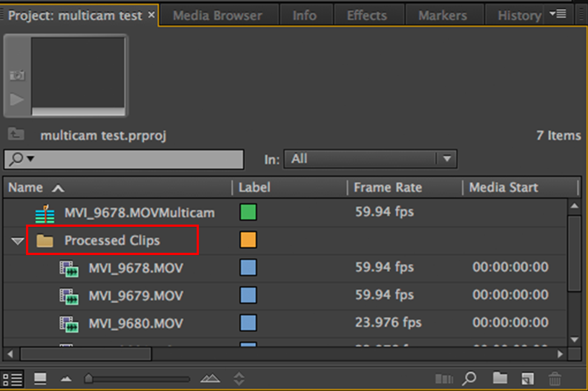Play the preview thumbnail clip
Screen dimensions: 588x391
pyautogui.click(x=17, y=99)
